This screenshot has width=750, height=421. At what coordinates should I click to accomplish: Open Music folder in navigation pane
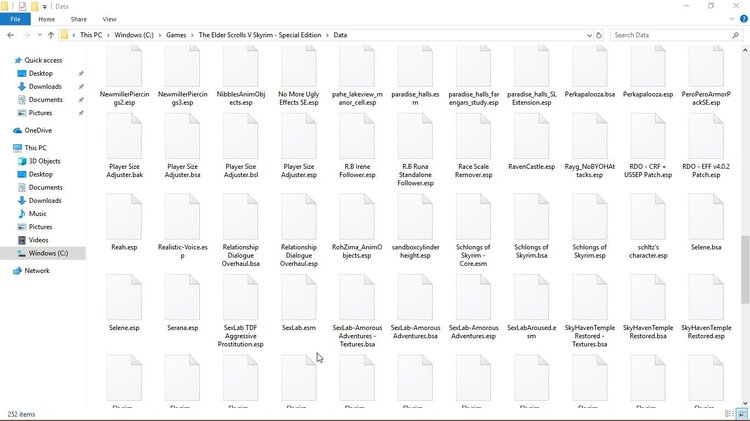[37, 214]
